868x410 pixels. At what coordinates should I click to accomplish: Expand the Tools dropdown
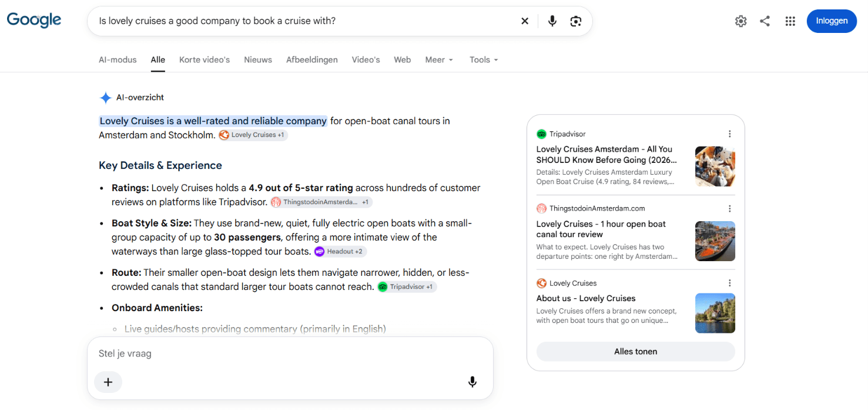pyautogui.click(x=484, y=60)
